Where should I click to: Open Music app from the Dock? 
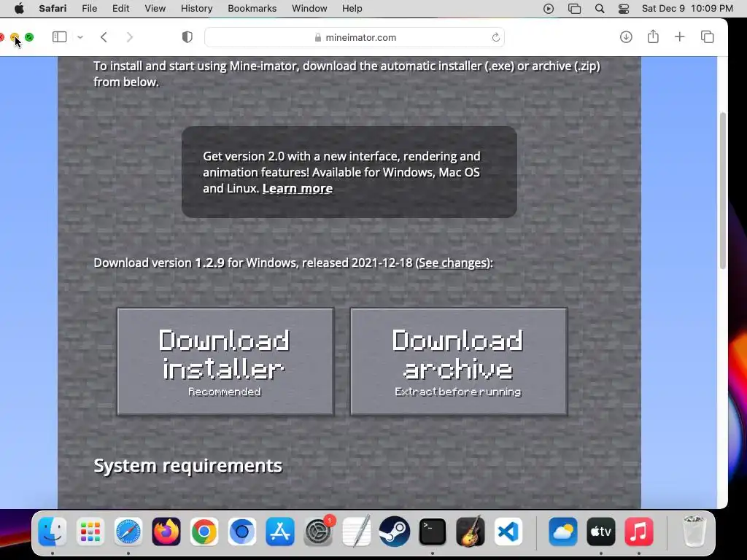(639, 532)
